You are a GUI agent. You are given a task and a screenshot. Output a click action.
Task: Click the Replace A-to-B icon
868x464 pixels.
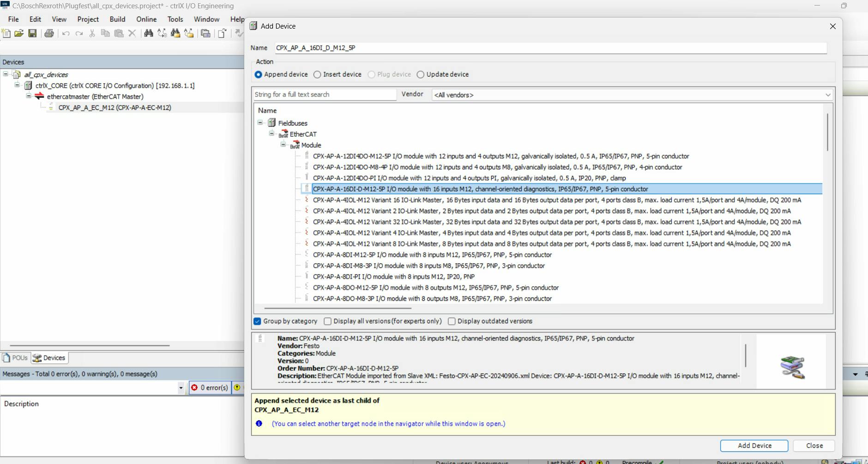pos(162,33)
